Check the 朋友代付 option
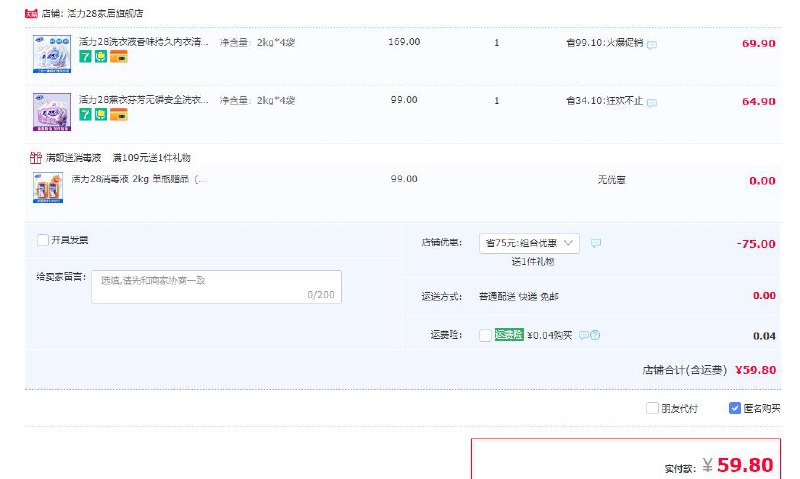The image size is (800, 479). tap(652, 408)
